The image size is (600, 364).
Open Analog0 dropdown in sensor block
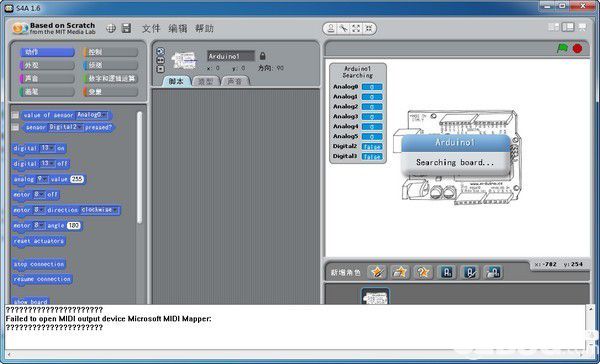(92, 115)
